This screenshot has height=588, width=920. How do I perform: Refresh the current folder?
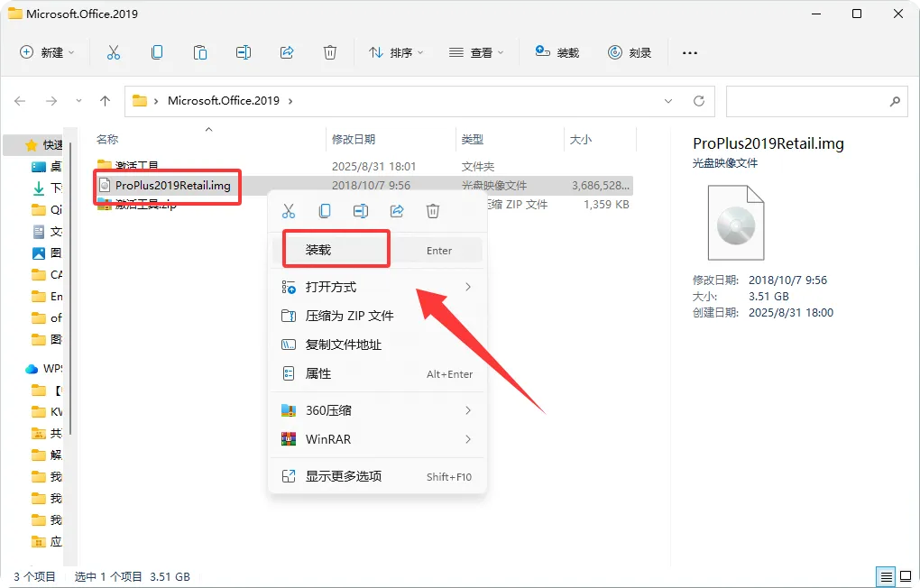(699, 101)
